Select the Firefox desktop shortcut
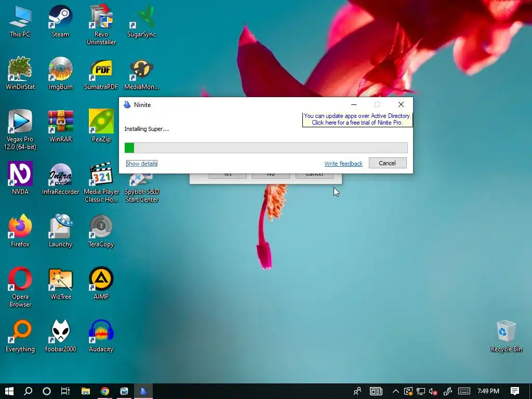This screenshot has width=532, height=399. point(20,231)
